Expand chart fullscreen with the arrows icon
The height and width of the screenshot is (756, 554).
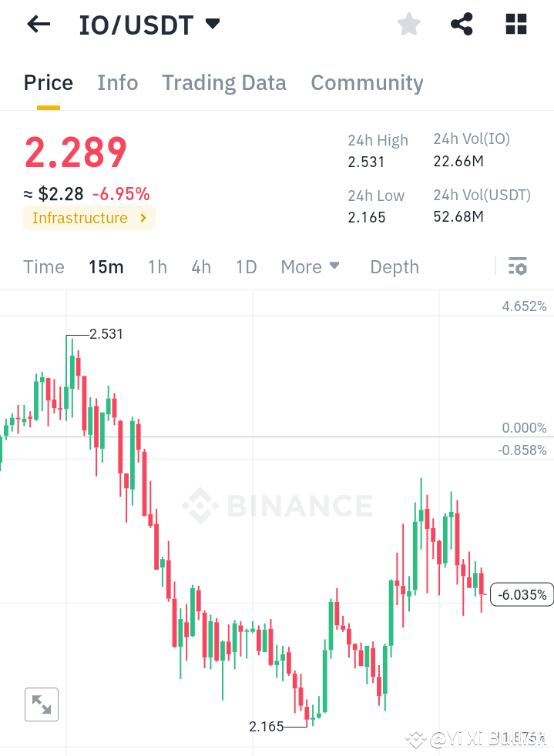(x=41, y=704)
